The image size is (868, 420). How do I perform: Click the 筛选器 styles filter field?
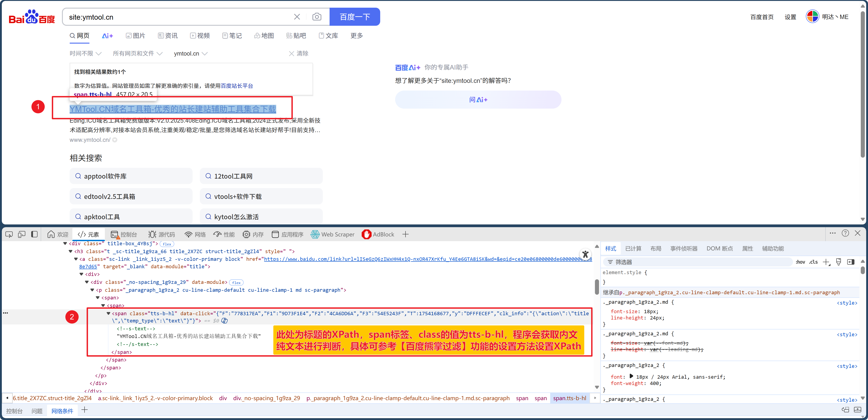[x=698, y=262]
